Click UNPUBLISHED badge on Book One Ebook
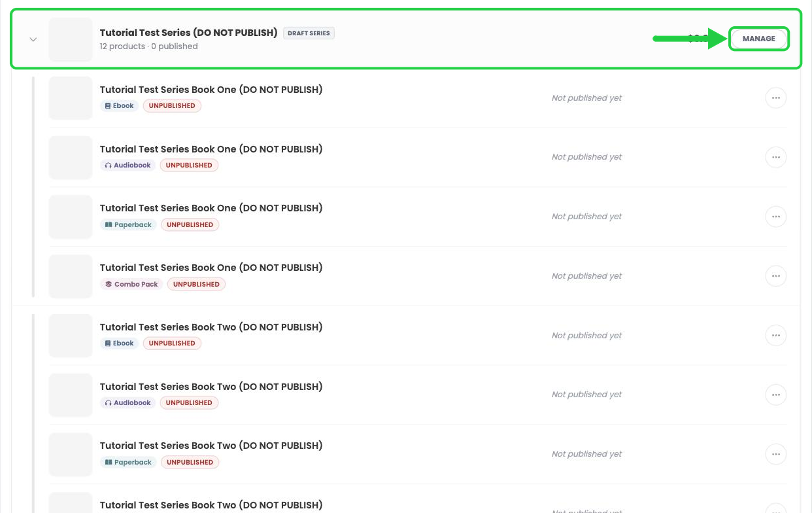The height and width of the screenshot is (513, 812). [x=172, y=106]
